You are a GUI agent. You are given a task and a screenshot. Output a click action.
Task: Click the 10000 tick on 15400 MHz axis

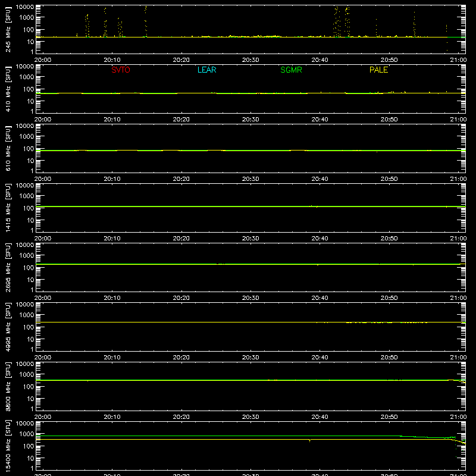25,423
